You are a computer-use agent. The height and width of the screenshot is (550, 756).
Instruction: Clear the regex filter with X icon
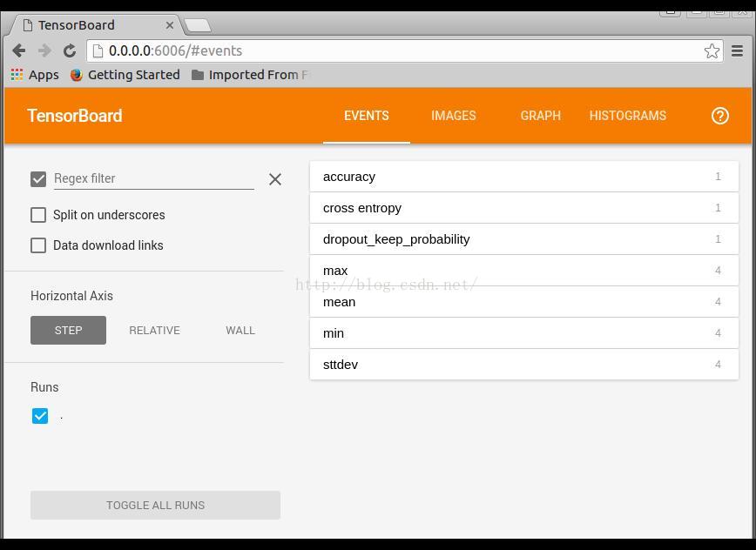(x=275, y=179)
